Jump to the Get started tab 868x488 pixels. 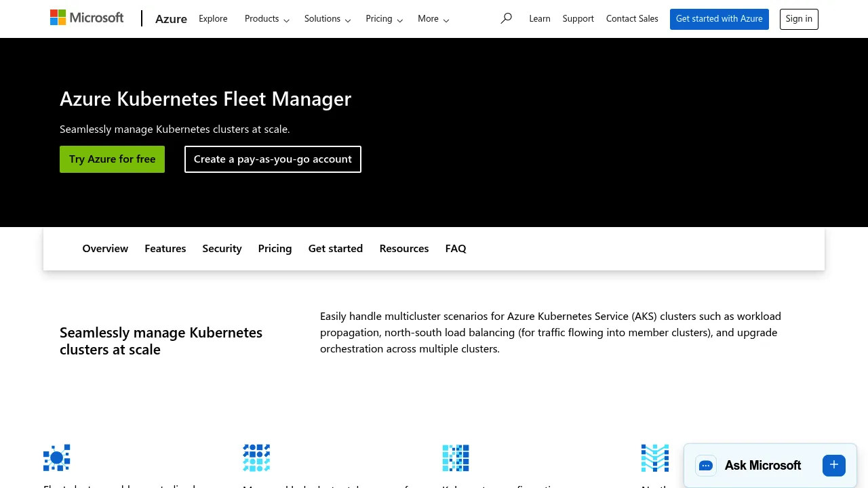coord(336,249)
